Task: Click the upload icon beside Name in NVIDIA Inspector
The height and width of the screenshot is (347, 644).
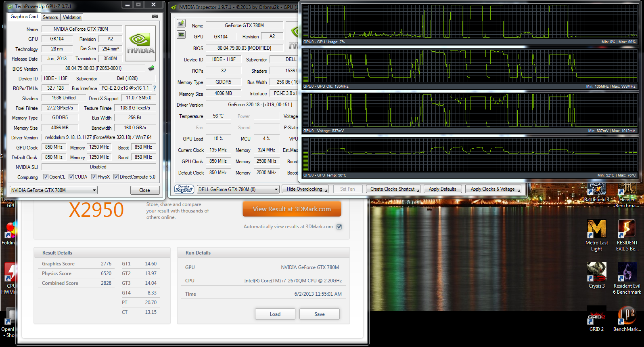Action: click(x=181, y=23)
